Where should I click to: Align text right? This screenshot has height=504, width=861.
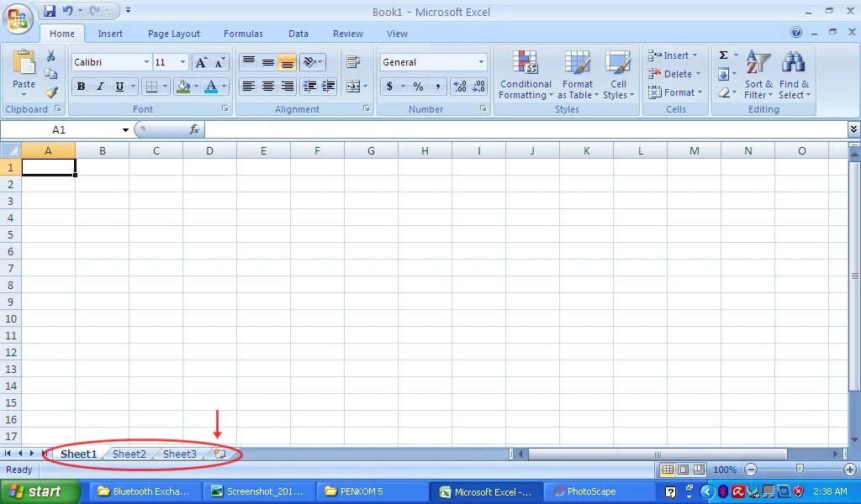click(x=287, y=87)
